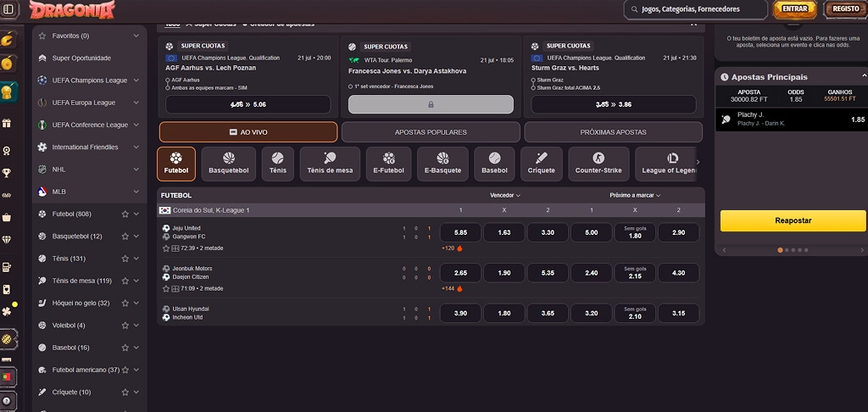Click the sidebar panel toggle icon top-left

[x=8, y=9]
